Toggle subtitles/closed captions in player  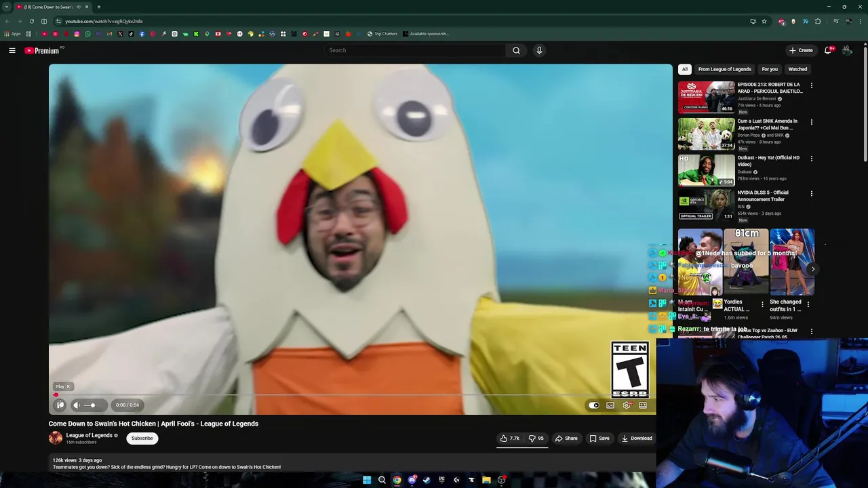610,405
